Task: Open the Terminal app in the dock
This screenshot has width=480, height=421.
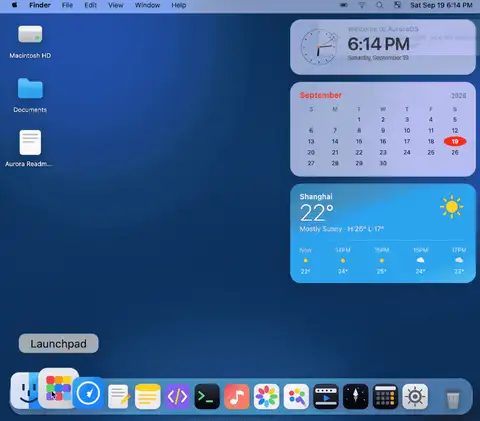Action: click(207, 397)
